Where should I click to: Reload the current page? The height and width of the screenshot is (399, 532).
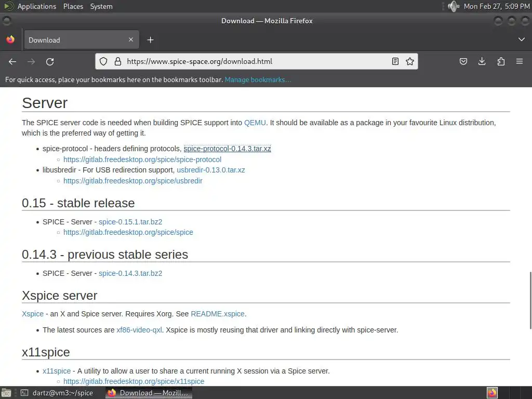click(50, 61)
